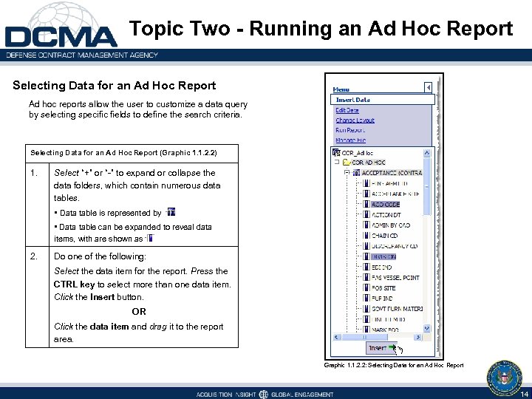
Task: Open the Run Report menu link
Action: pos(350,130)
